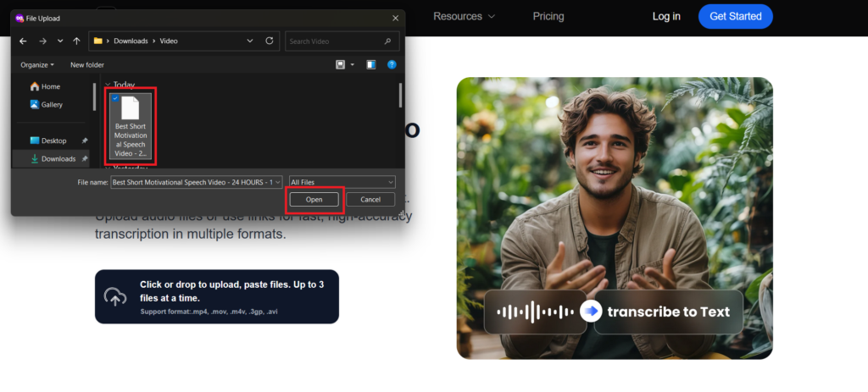Open the All Files type dropdown
The width and height of the screenshot is (868, 392).
pyautogui.click(x=342, y=182)
